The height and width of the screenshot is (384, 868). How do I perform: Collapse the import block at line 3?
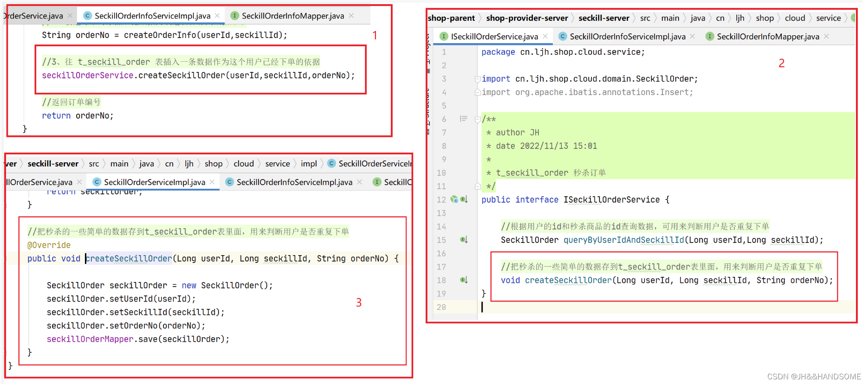(478, 79)
